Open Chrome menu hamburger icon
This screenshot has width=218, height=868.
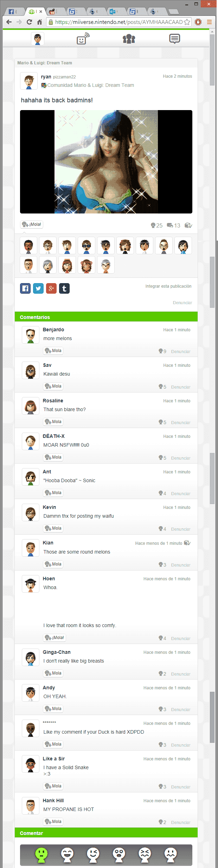[x=209, y=22]
